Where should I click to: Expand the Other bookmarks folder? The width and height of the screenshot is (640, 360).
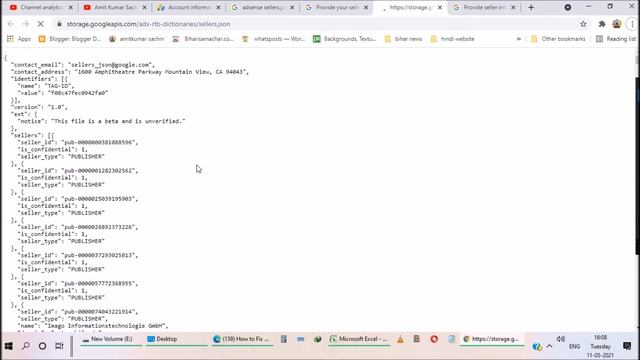pos(558,39)
